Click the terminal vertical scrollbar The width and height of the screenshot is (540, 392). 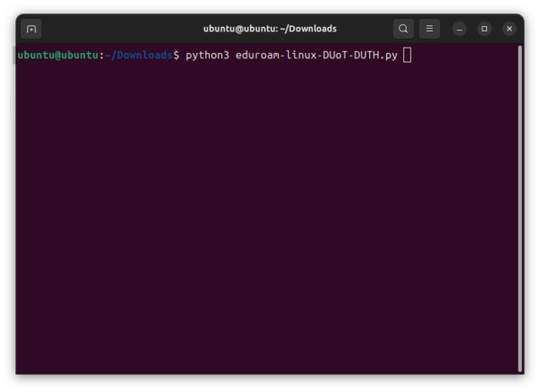[x=520, y=209]
